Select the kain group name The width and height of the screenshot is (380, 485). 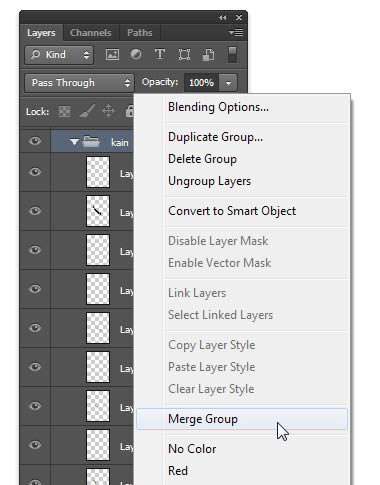pyautogui.click(x=120, y=143)
